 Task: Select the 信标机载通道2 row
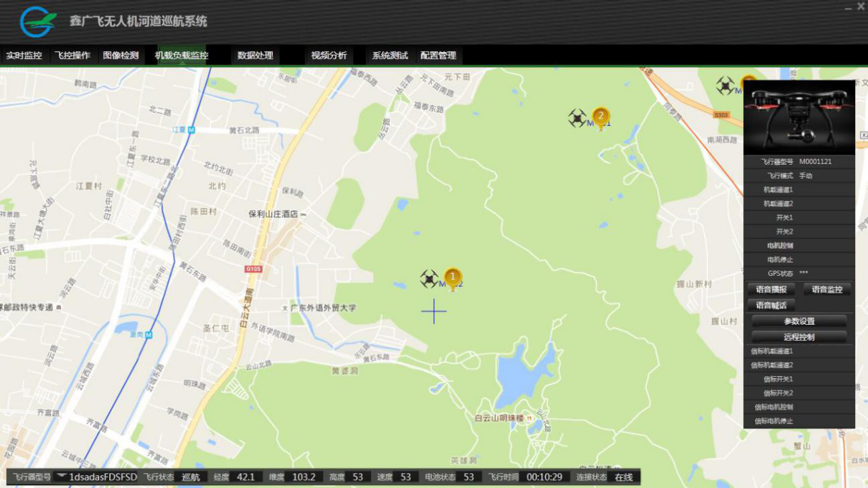pyautogui.click(x=799, y=365)
